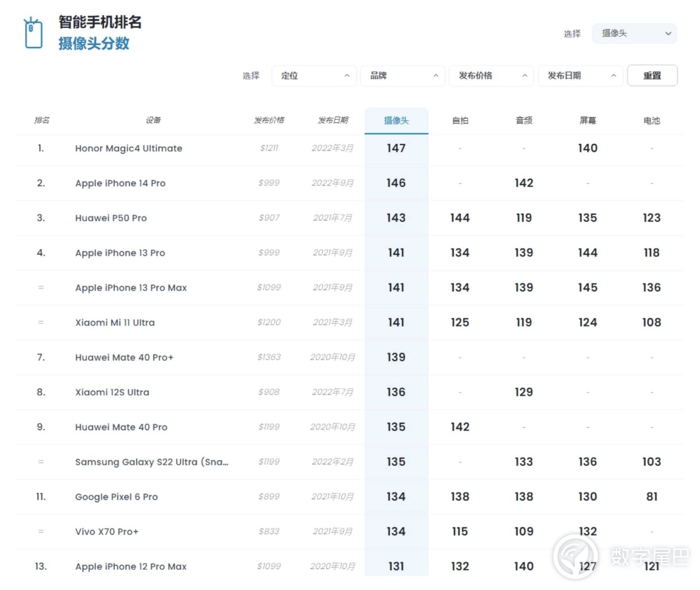Click audio score 142 for iPhone 14 Pro
Screen dimensions: 700x590
(524, 183)
